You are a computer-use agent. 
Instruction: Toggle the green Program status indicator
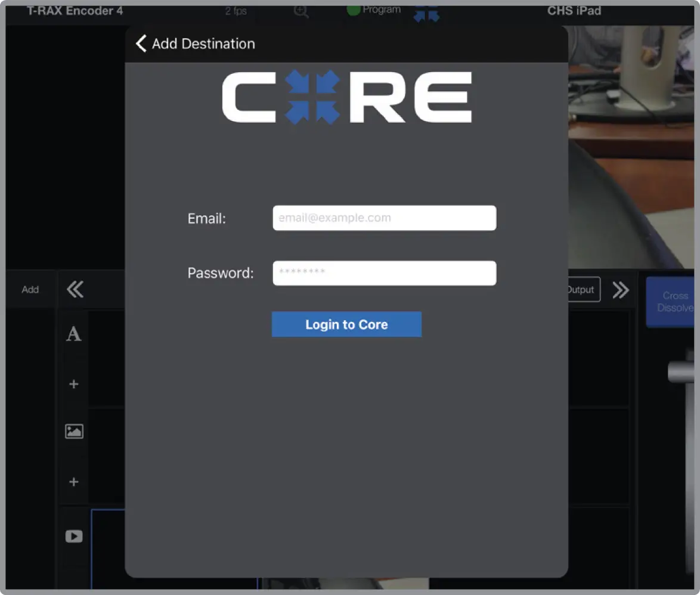[354, 10]
